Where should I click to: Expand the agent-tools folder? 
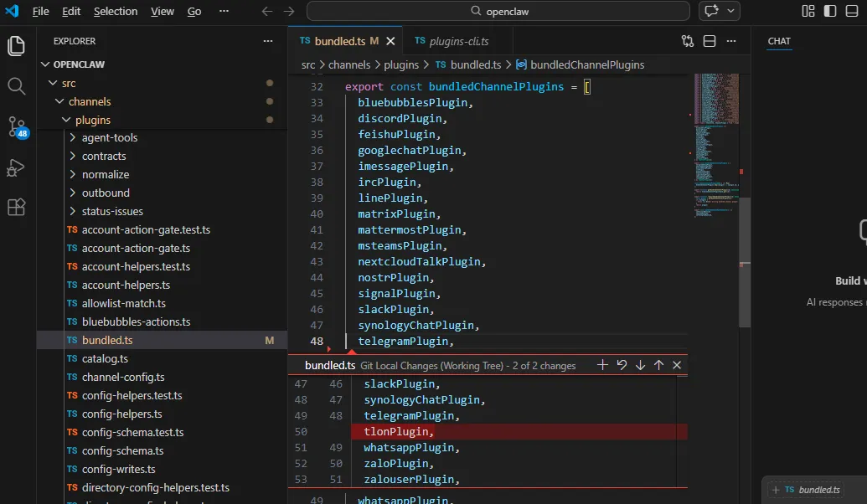[109, 137]
